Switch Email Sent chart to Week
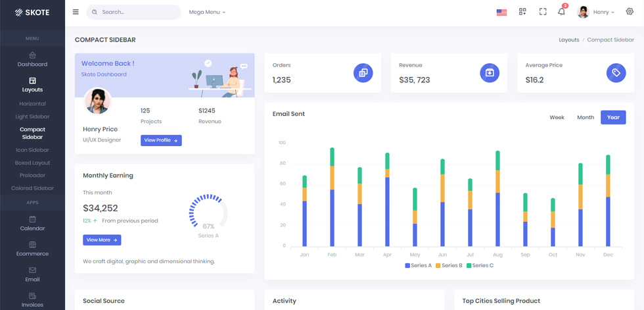Screen dimensions: 644x310 click(557, 118)
